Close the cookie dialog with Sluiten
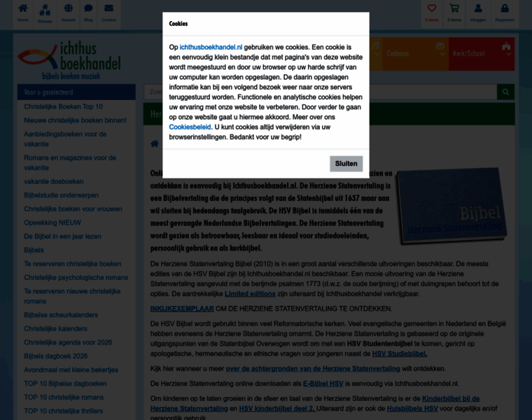Image resolution: width=532 pixels, height=420 pixels. tap(346, 164)
